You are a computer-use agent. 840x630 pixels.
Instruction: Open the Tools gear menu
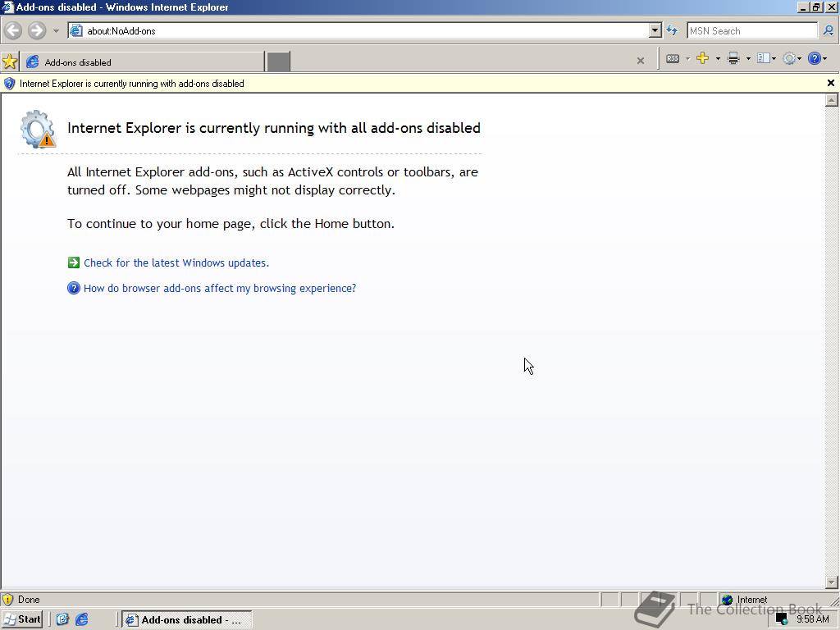[792, 58]
